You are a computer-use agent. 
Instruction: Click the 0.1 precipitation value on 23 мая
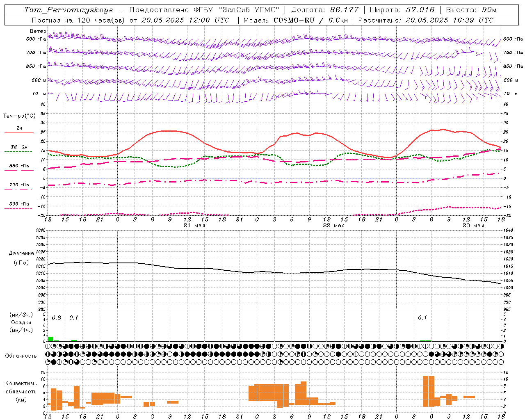422,318
